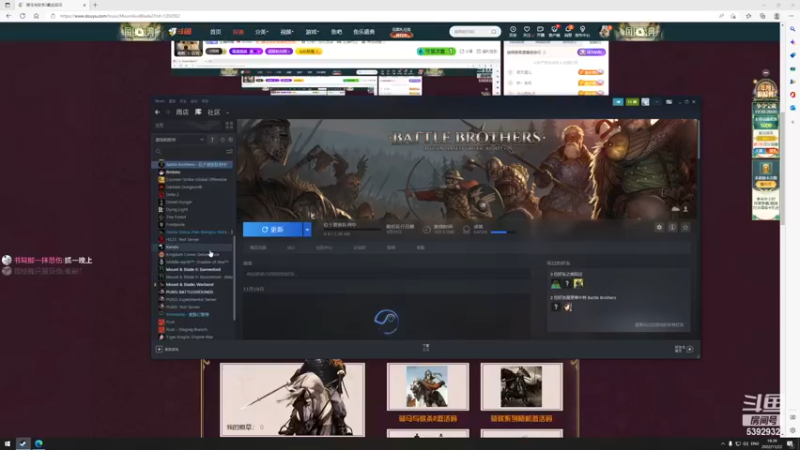Show recent-activity clock filter in library

coord(222,139)
